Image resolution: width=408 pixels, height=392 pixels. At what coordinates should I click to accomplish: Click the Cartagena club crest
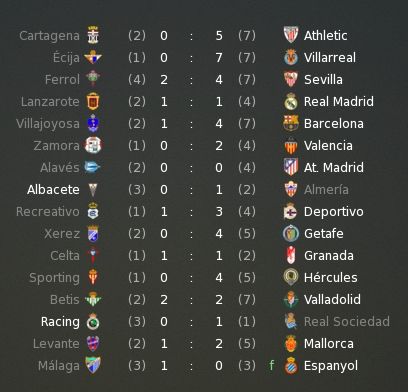(x=93, y=35)
